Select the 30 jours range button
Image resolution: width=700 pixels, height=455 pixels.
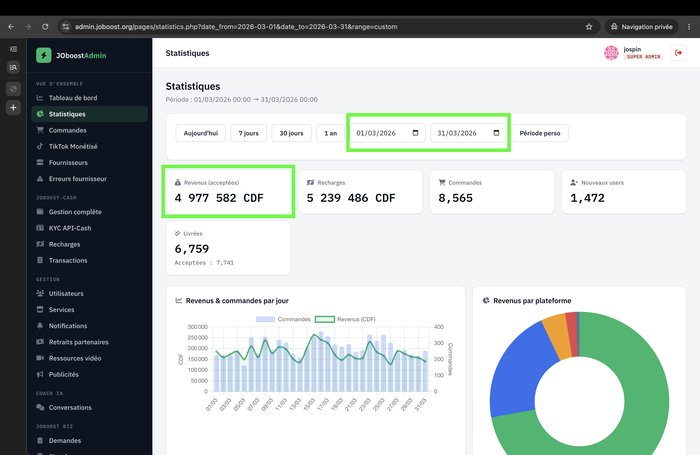[292, 133]
